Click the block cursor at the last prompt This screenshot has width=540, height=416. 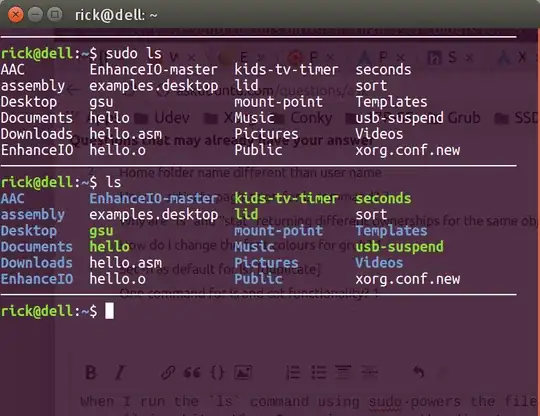coord(109,311)
